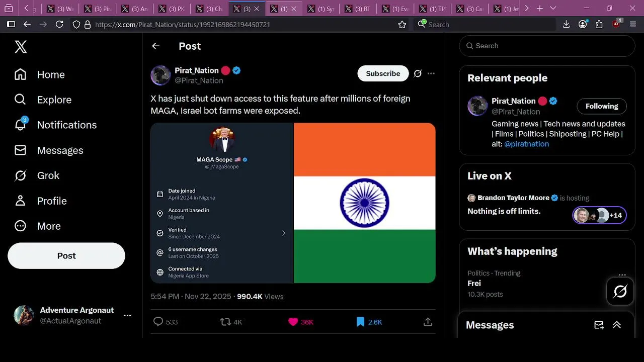
Task: Click the site padlock icon
Action: click(88, 24)
